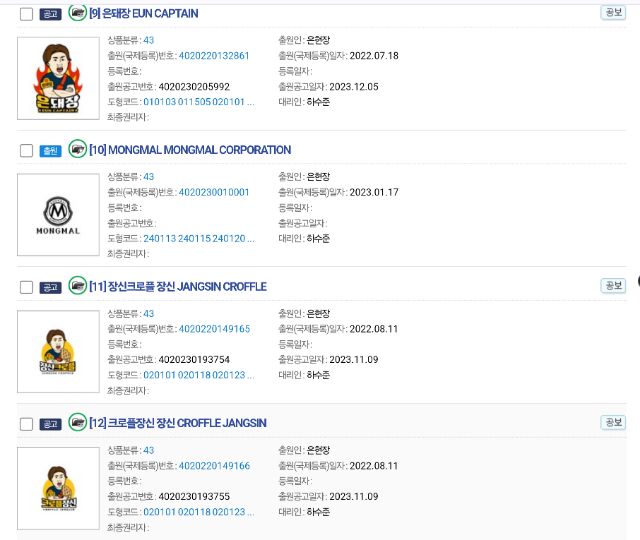Tick the checkbox for [12] CROFFLE JANGSIN
Screen dimensions: 640x540
point(27,424)
